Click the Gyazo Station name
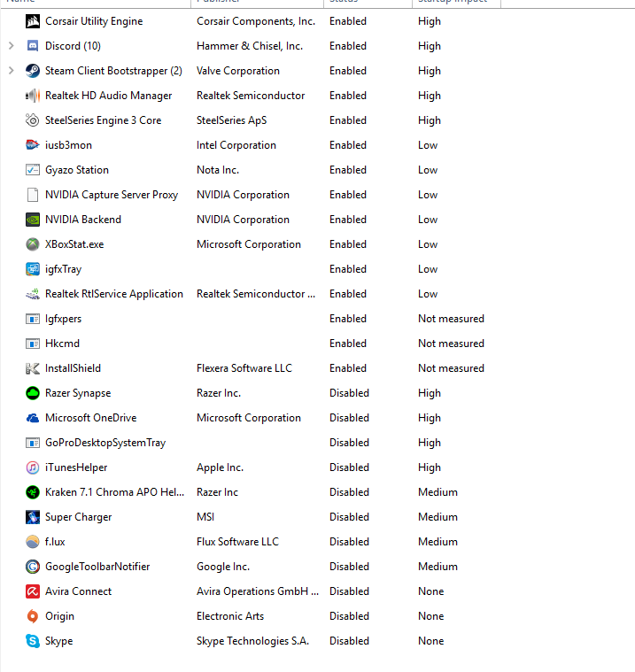The width and height of the screenshot is (635, 672). point(77,170)
